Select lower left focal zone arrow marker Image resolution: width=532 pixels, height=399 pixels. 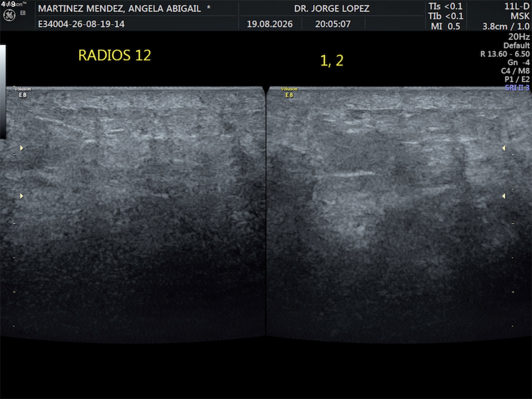click(x=21, y=196)
